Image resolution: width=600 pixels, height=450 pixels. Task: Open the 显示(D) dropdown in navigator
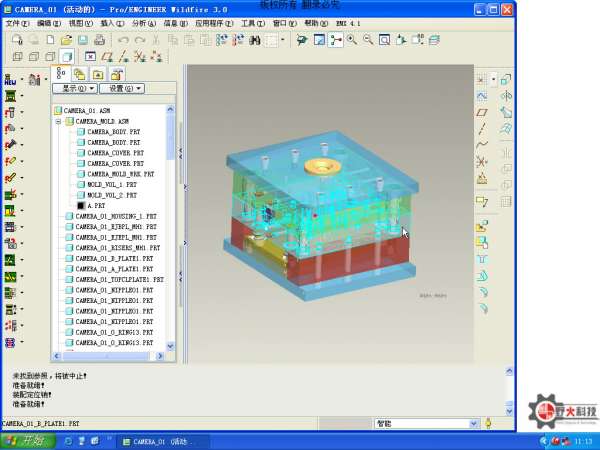pos(75,88)
